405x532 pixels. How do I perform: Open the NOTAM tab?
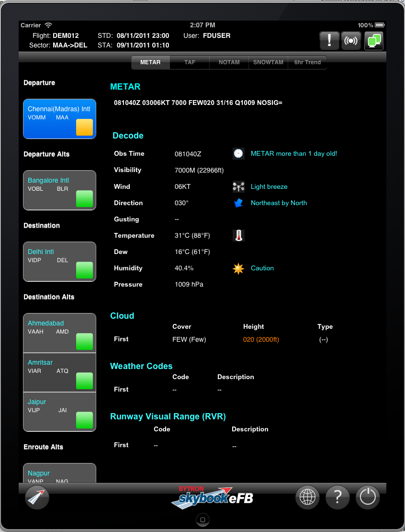(x=229, y=62)
